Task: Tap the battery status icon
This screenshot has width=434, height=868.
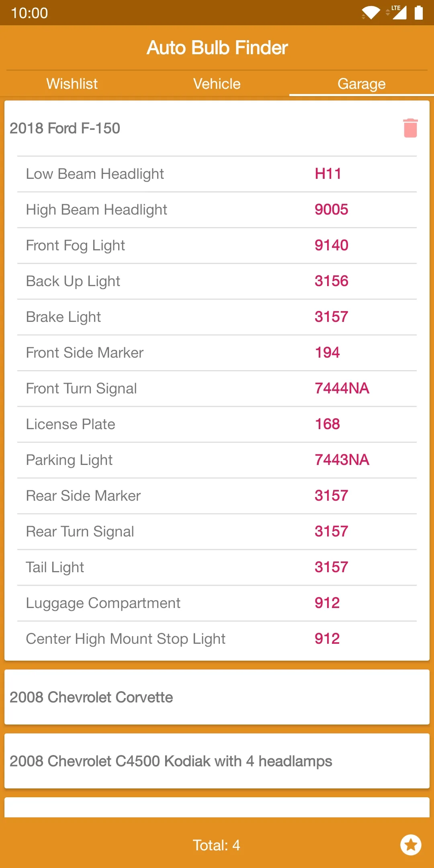Action: pos(419,13)
